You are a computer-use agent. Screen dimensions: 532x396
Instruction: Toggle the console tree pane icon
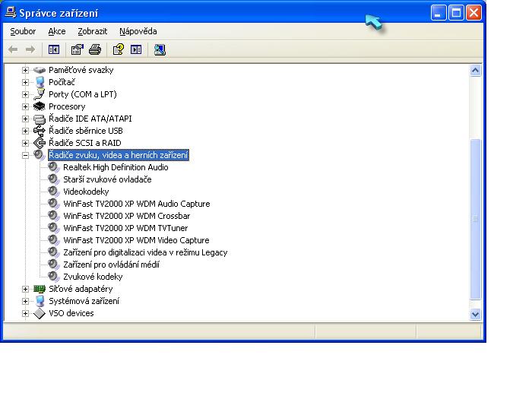(x=54, y=50)
